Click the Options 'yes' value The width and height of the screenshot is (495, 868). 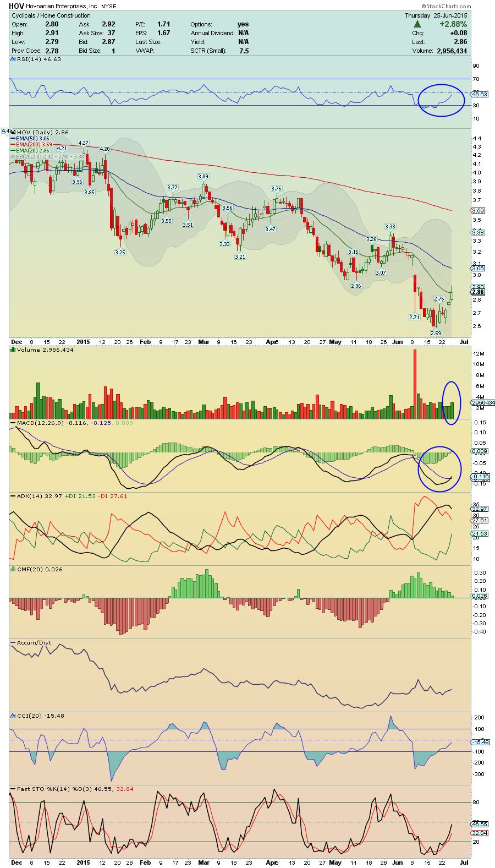click(x=243, y=24)
